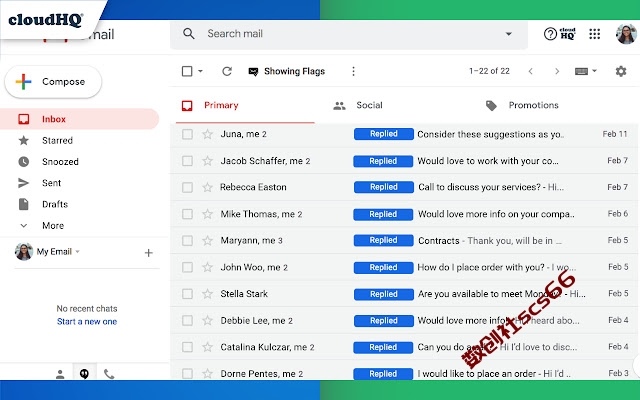Star the Jacob Schaffer email

coord(208,161)
